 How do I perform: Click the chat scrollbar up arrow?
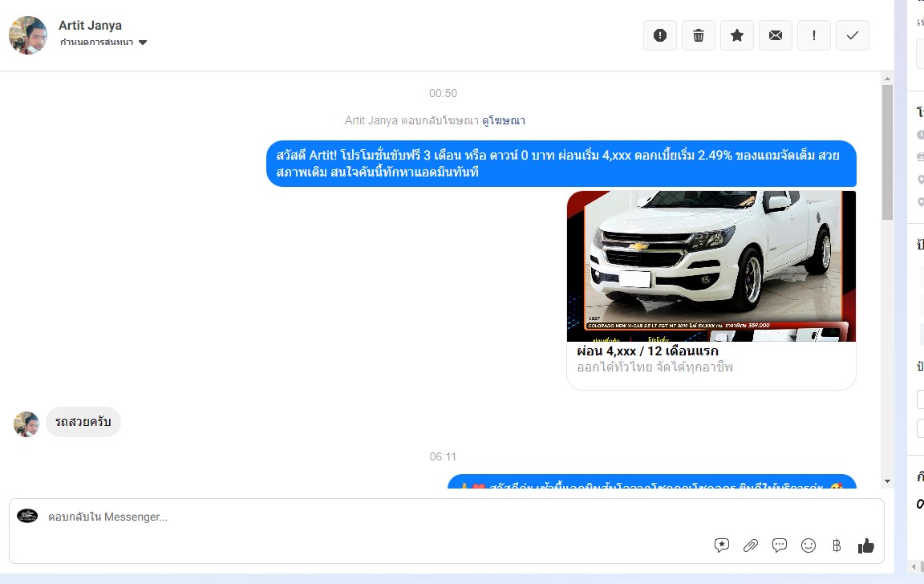click(887, 79)
